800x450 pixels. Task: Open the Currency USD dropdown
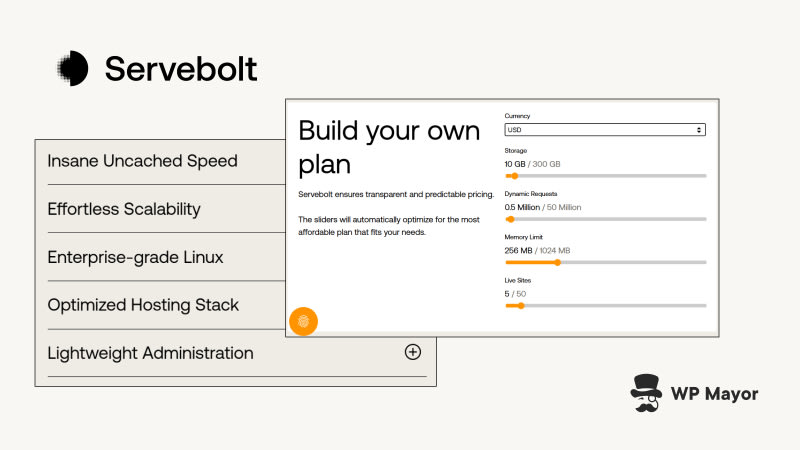click(605, 130)
